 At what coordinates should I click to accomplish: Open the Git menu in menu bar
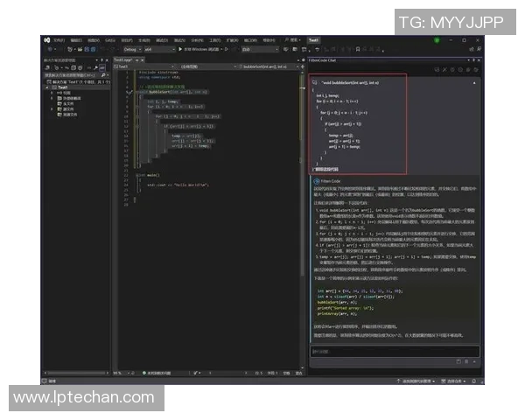[x=110, y=40]
